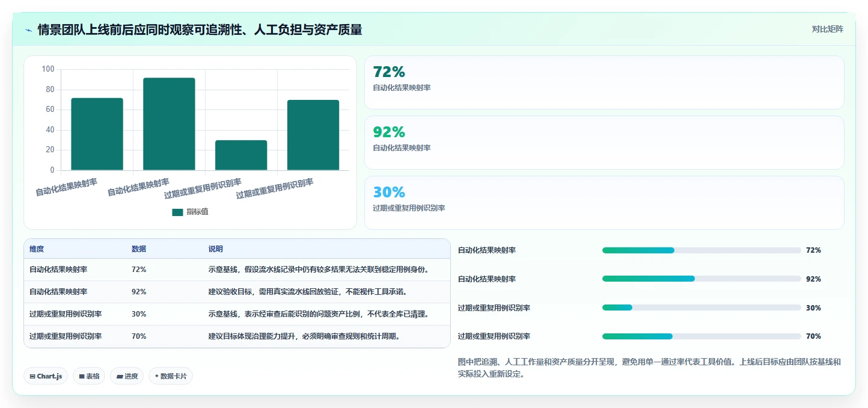Click the 30% progress bar
Image resolution: width=868 pixels, height=408 pixels.
point(701,308)
